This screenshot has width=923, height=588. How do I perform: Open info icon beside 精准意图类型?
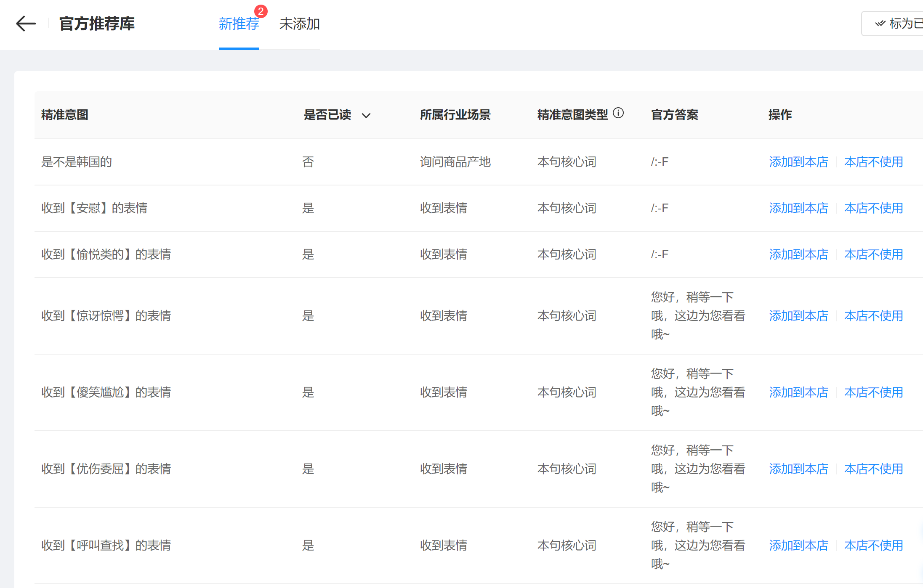click(x=618, y=113)
